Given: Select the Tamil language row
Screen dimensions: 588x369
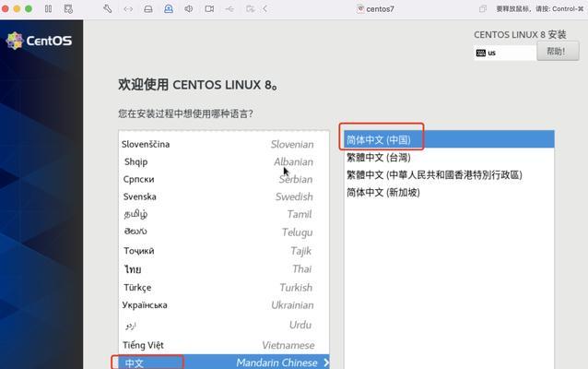Looking at the screenshot, I should tap(224, 214).
